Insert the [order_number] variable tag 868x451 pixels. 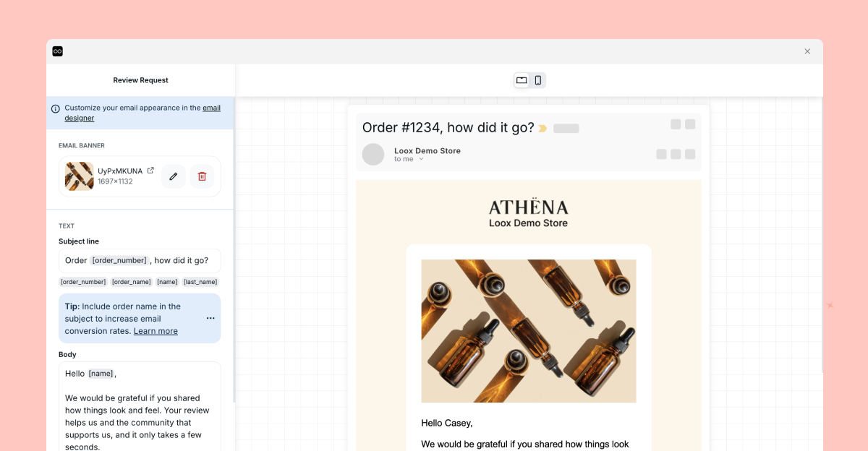point(83,282)
